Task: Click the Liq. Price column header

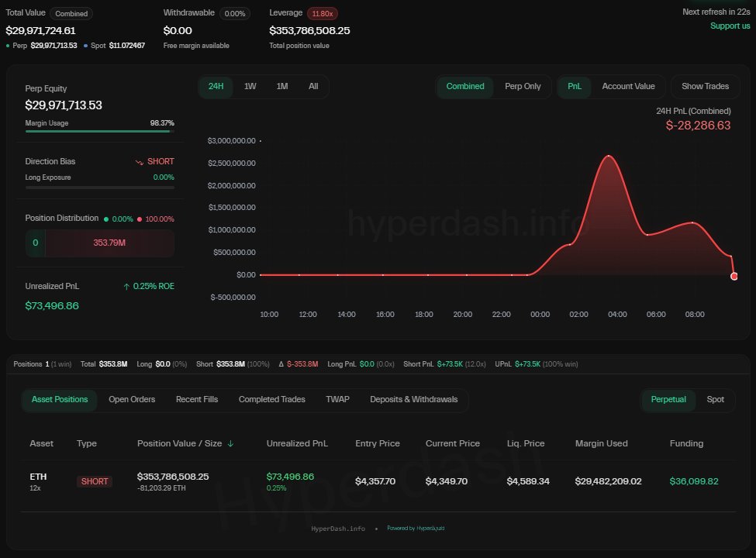Action: click(x=526, y=443)
